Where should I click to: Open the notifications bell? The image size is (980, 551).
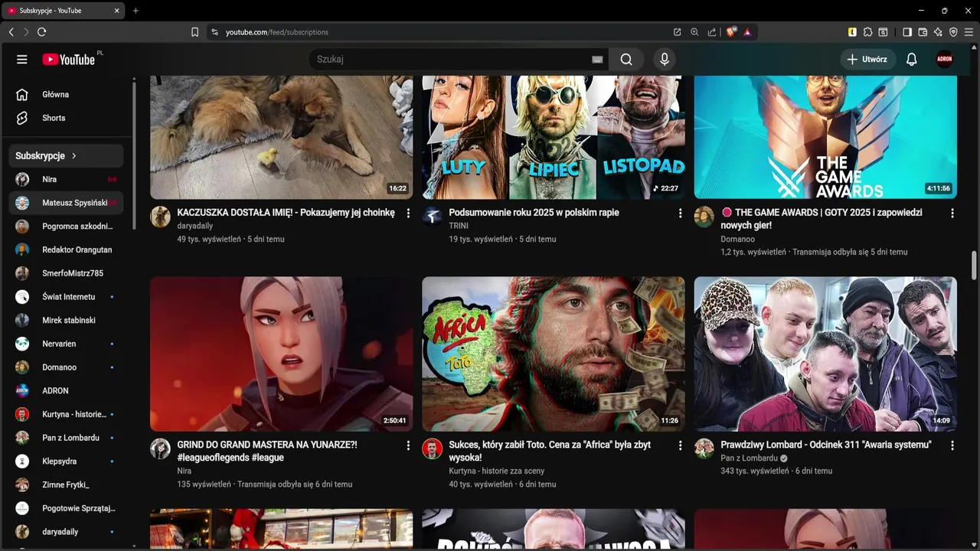[911, 60]
